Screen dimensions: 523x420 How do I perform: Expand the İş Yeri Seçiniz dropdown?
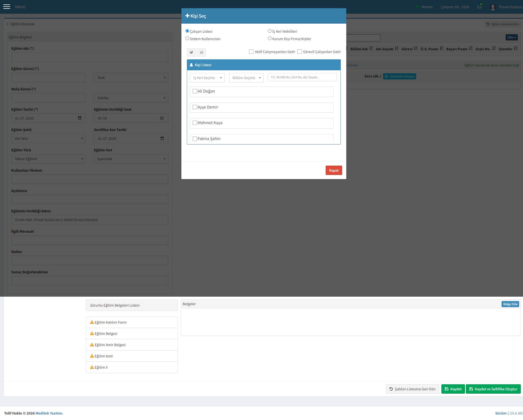207,78
